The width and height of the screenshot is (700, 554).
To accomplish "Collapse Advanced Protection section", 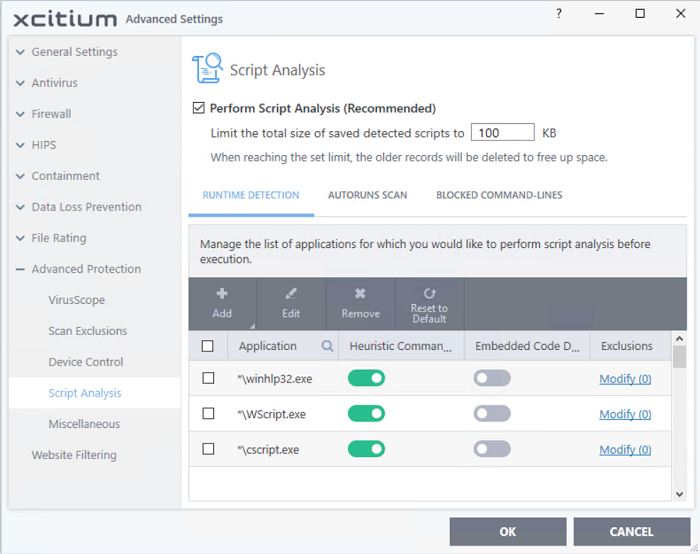I will click(20, 269).
